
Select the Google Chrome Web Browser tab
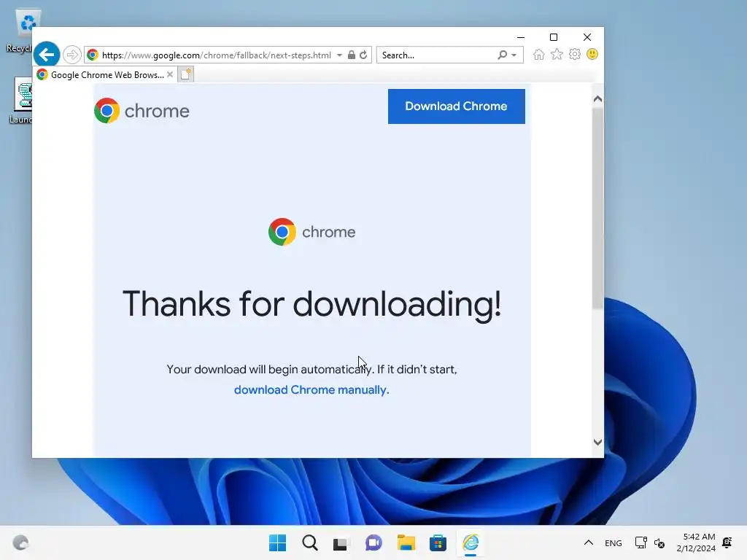pyautogui.click(x=105, y=75)
